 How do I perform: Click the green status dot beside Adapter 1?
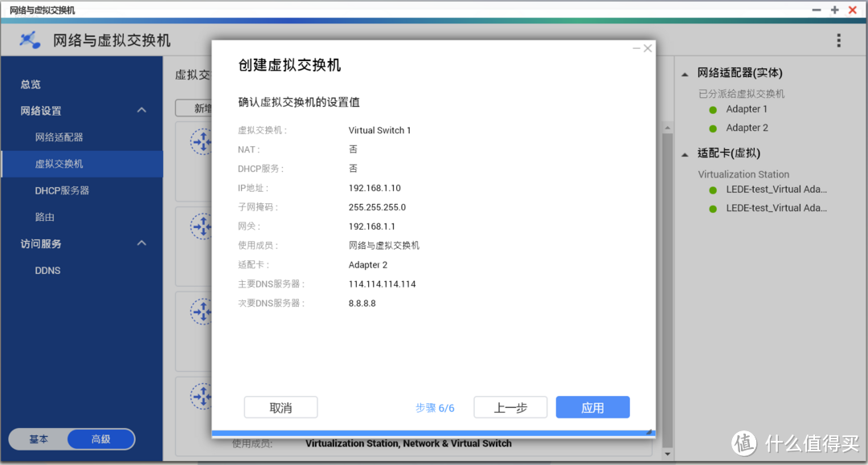click(712, 108)
